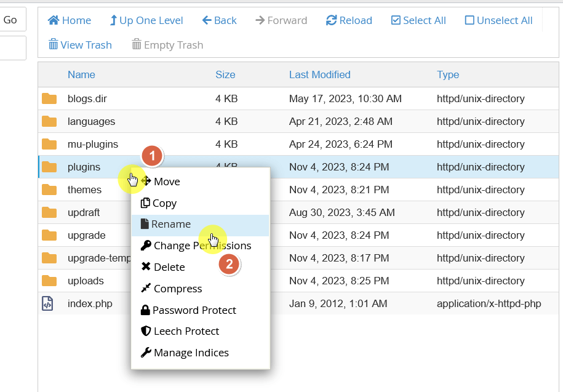The height and width of the screenshot is (392, 563).
Task: Select the index.php file name
Action: 90,304
